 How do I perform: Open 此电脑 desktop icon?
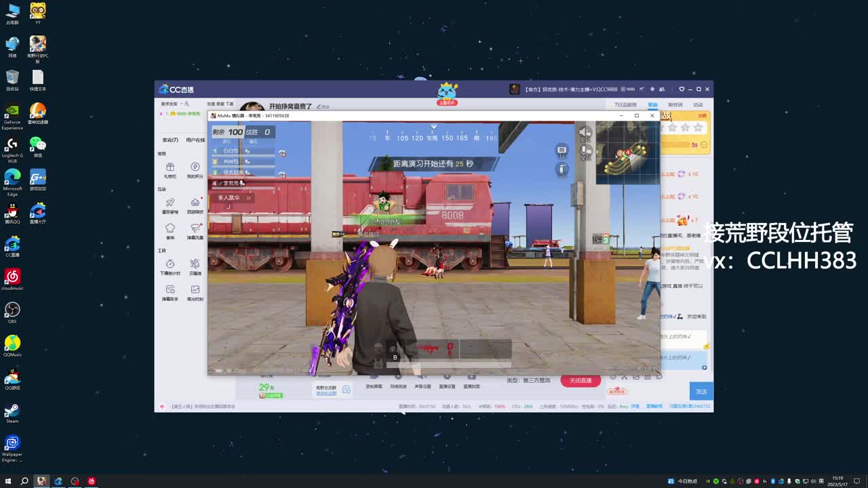pos(12,14)
